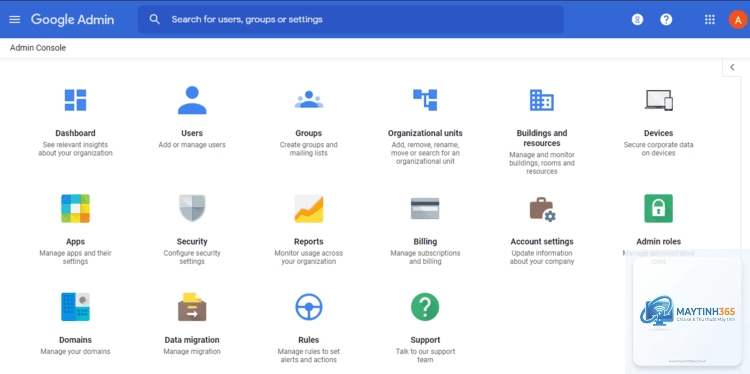This screenshot has height=374, width=750.
Task: Open the Rules steering wheel icon
Action: point(309,307)
